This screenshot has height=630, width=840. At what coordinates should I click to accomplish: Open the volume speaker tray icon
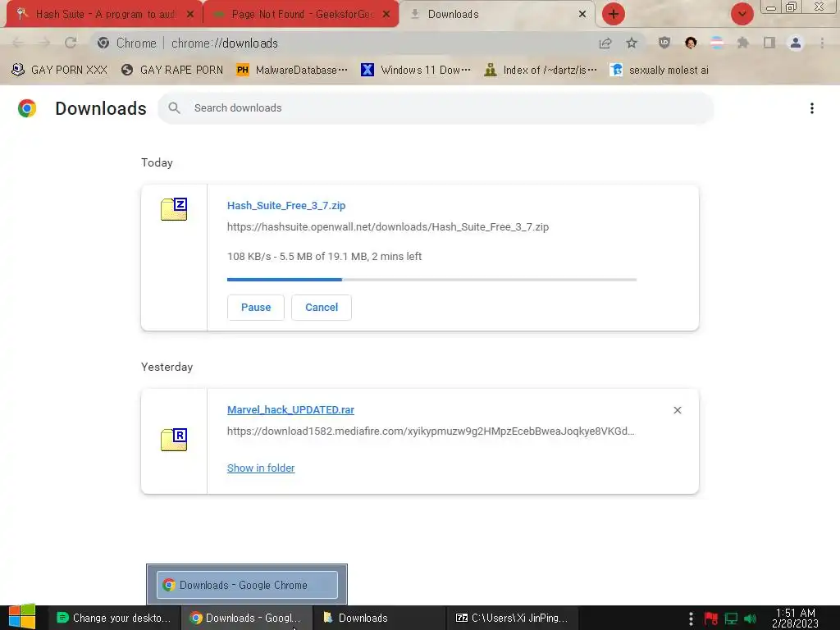pos(750,619)
